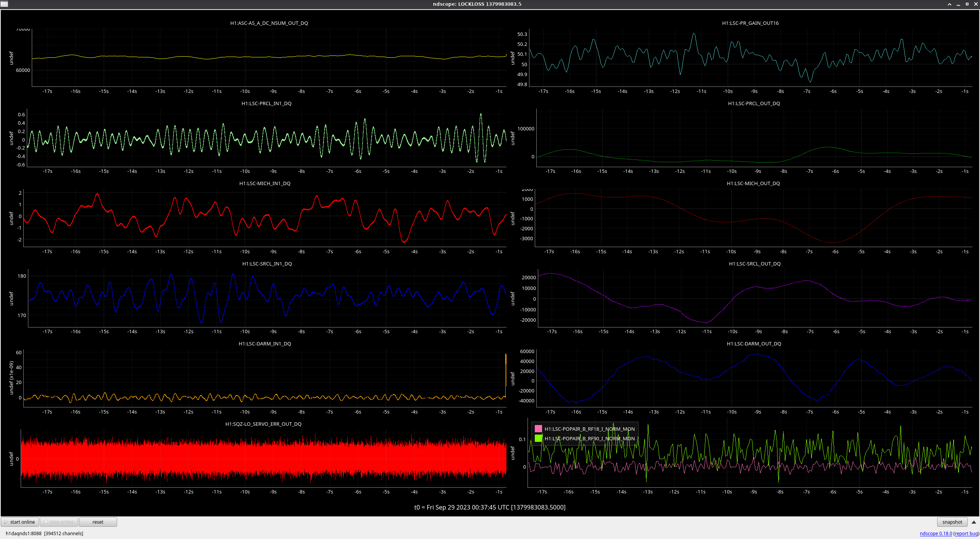
Task: Open the ndscope 0.18.0 link
Action: point(935,533)
